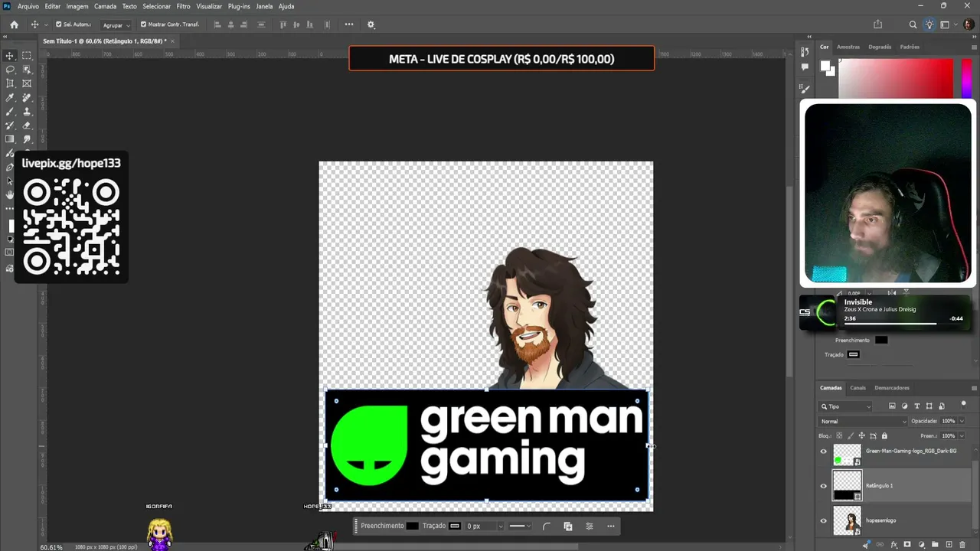
Task: Open the Arquivo menu
Action: (x=28, y=6)
